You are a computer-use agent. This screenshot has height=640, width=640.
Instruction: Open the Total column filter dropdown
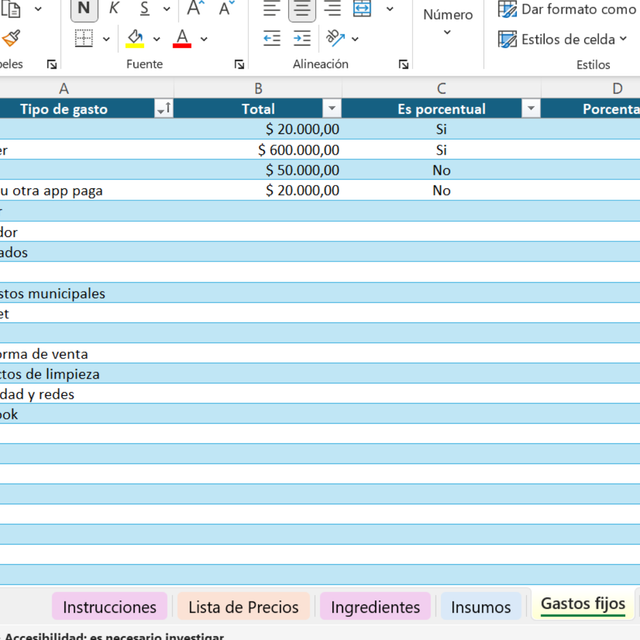point(331,109)
